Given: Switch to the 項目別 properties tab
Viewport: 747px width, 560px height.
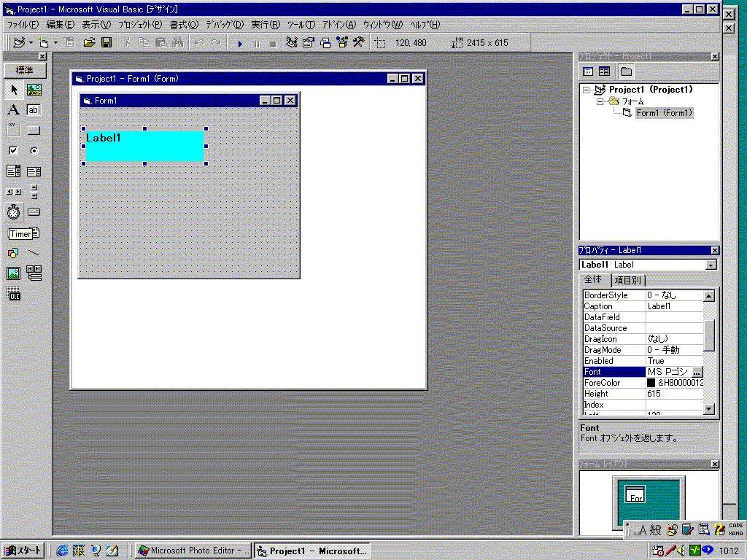Looking at the screenshot, I should [628, 280].
